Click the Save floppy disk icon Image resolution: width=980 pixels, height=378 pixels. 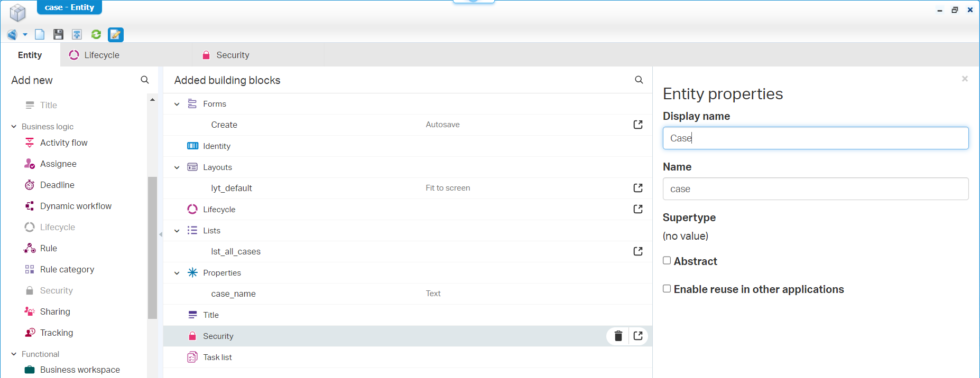tap(58, 35)
